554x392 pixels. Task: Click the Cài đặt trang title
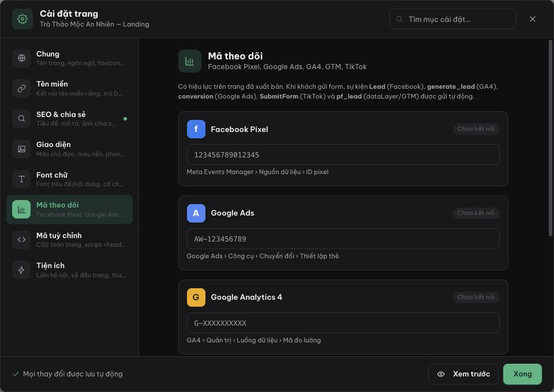pos(69,14)
